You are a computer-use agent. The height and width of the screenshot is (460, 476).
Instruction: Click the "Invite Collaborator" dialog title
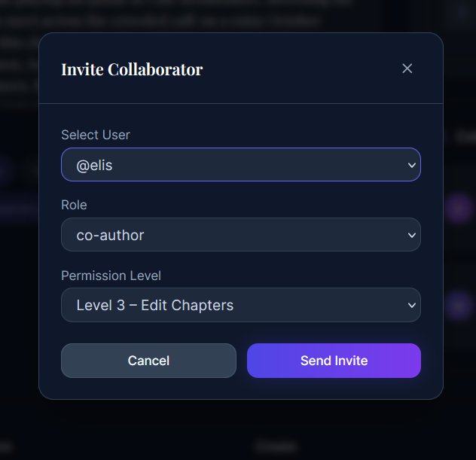click(x=132, y=69)
